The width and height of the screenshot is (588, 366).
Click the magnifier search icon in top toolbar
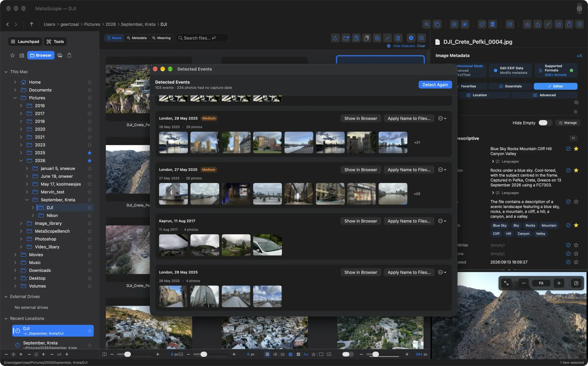[x=426, y=24]
